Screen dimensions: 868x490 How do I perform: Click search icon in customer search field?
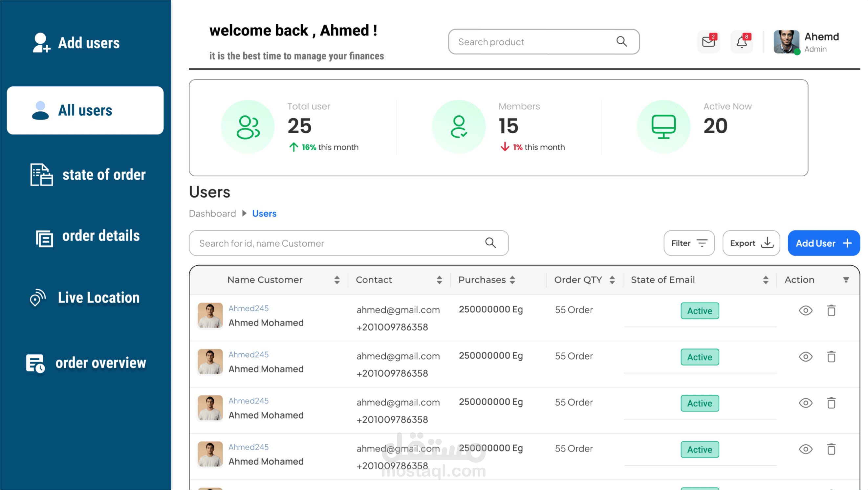pos(490,243)
